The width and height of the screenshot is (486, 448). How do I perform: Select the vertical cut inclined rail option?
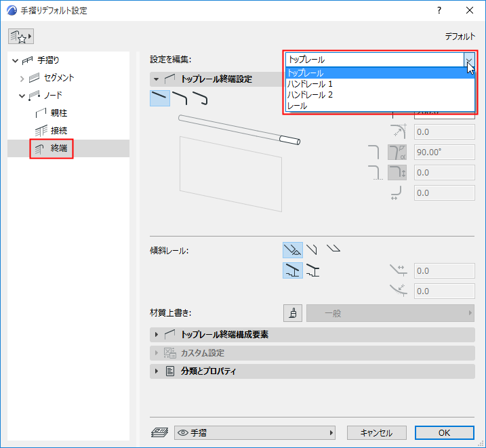pyautogui.click(x=312, y=249)
